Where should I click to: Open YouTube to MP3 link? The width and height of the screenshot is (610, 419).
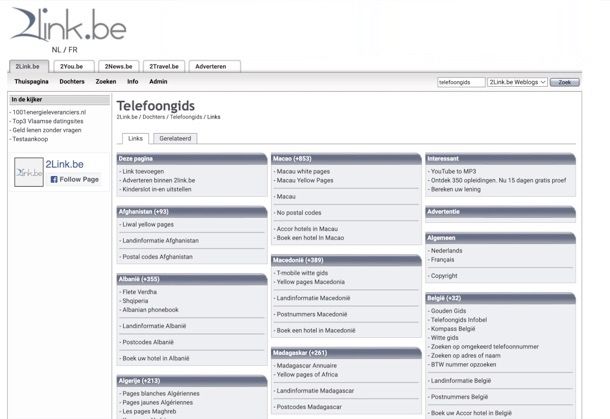pos(454,172)
